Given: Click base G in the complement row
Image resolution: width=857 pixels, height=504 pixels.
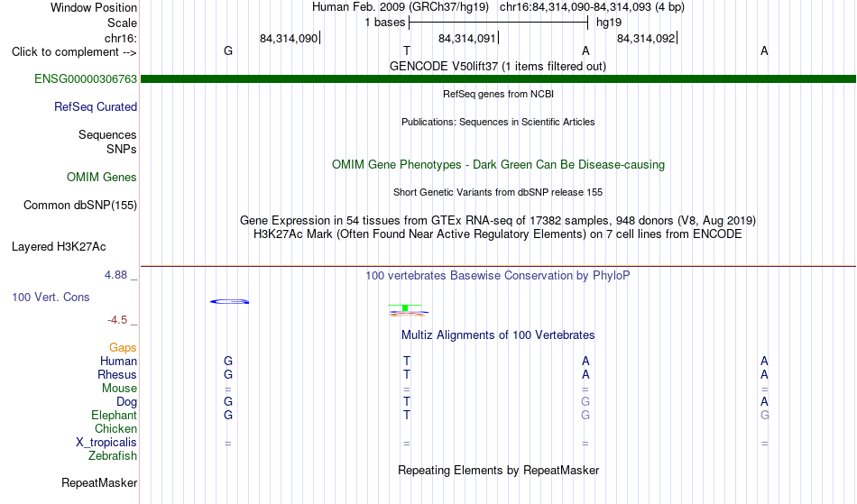Looking at the screenshot, I should (228, 50).
